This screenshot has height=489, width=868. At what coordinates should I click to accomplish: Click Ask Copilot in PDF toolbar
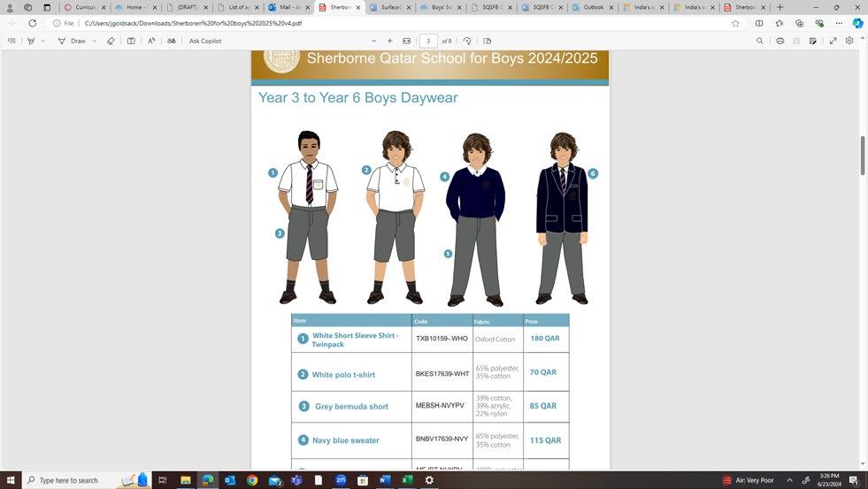[204, 41]
